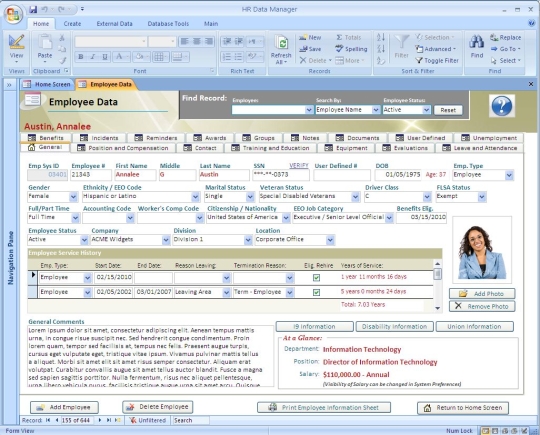Open the Marital Status dropdown
Image resolution: width=540 pixels, height=435 pixels.
click(x=250, y=197)
